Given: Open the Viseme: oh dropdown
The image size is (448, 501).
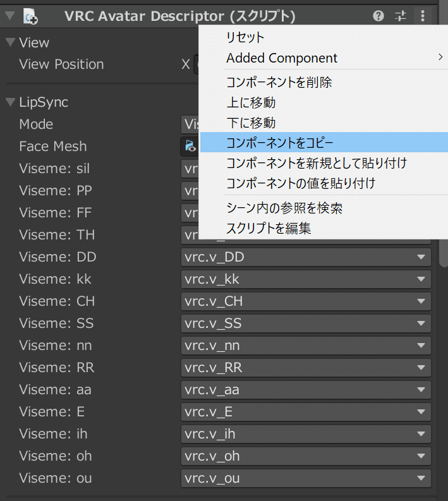Looking at the screenshot, I should coord(306,456).
